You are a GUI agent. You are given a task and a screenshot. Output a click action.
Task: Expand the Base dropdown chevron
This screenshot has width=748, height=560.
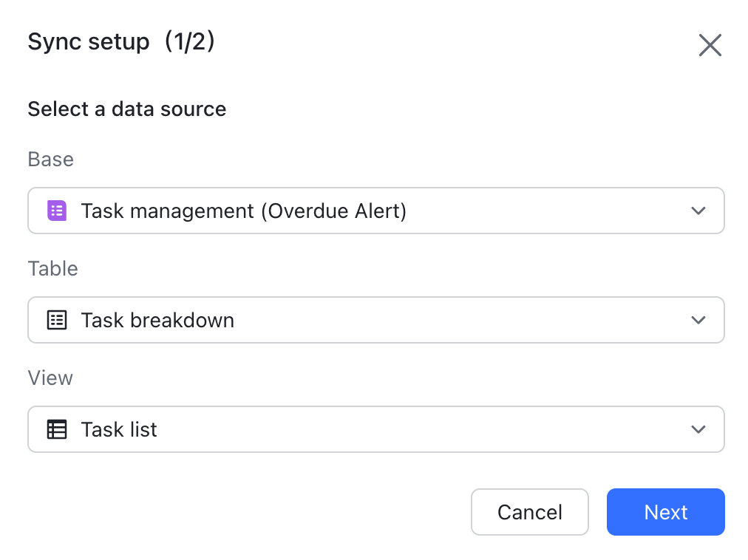pyautogui.click(x=698, y=211)
